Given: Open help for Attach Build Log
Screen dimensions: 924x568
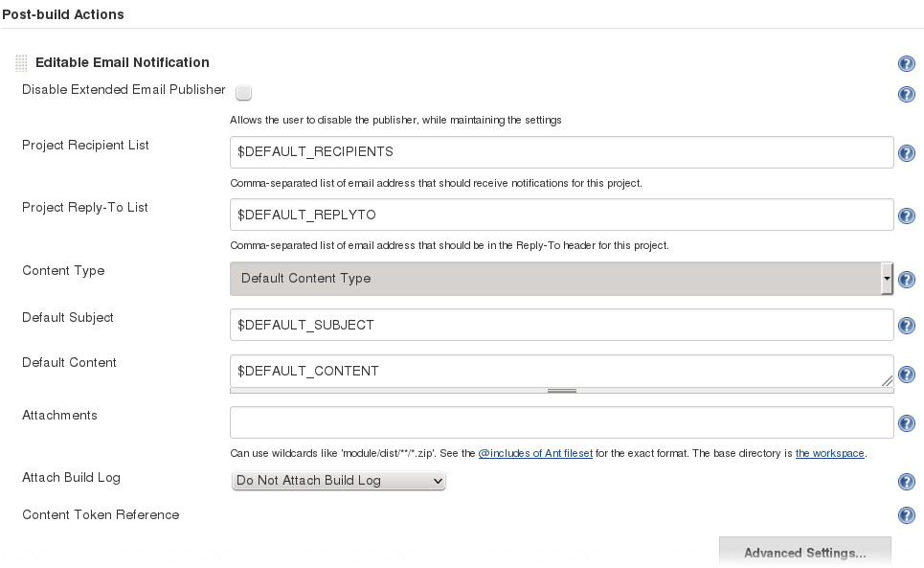Looking at the screenshot, I should tap(906, 483).
